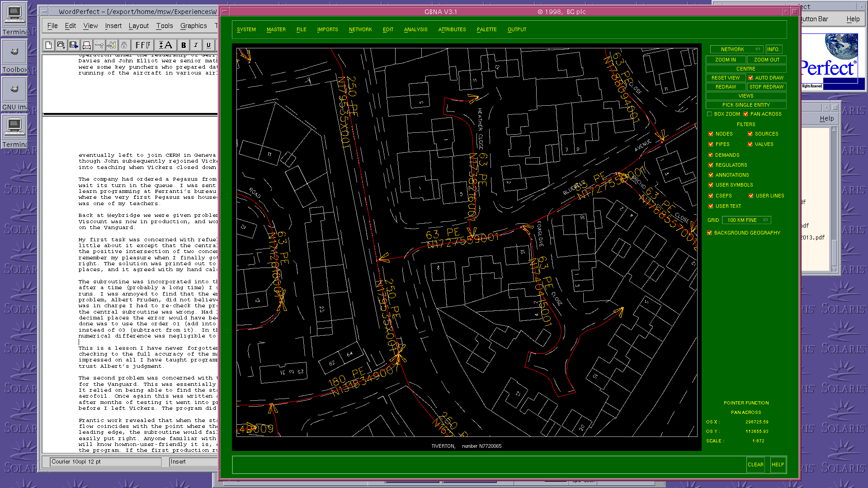Click the Font size icon

pos(165,45)
